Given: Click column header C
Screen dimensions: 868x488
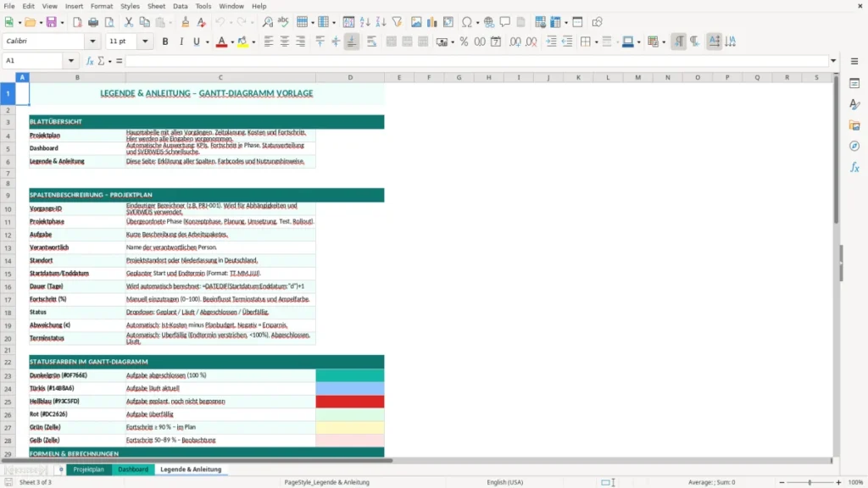Looking at the screenshot, I should tap(220, 77).
